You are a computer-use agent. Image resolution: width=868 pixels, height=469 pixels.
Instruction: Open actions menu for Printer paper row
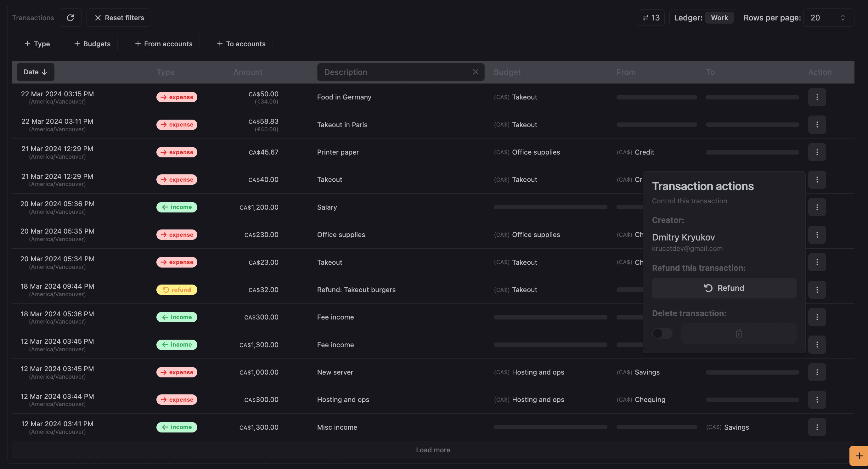click(x=817, y=152)
